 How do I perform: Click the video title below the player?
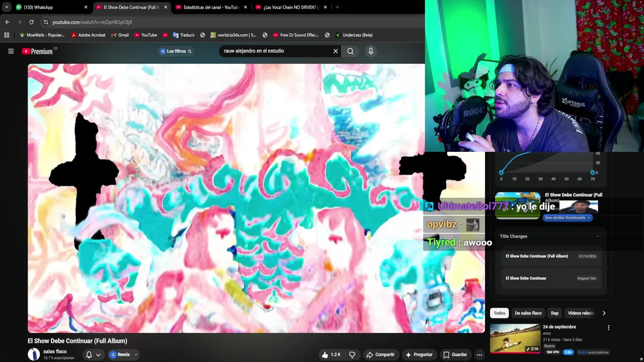(77, 341)
